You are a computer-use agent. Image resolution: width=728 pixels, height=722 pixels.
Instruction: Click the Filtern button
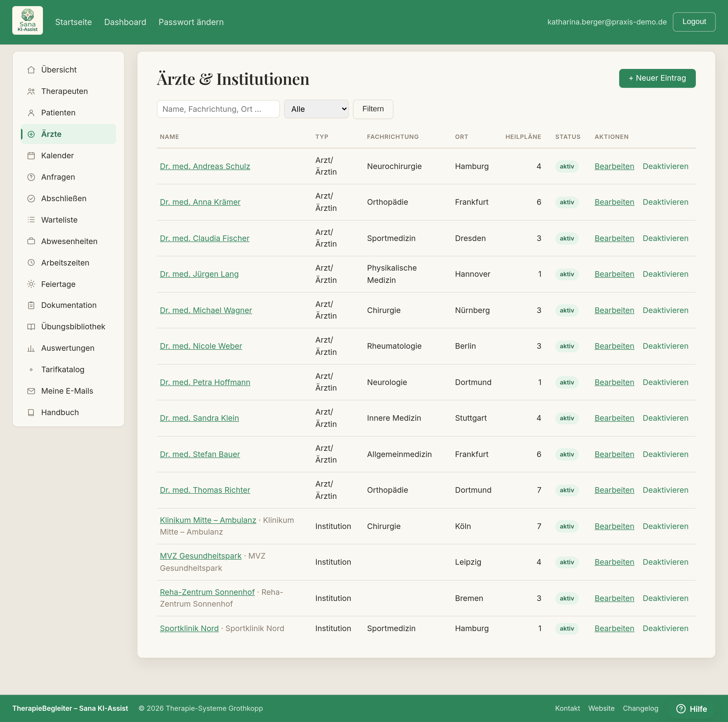[x=373, y=109]
